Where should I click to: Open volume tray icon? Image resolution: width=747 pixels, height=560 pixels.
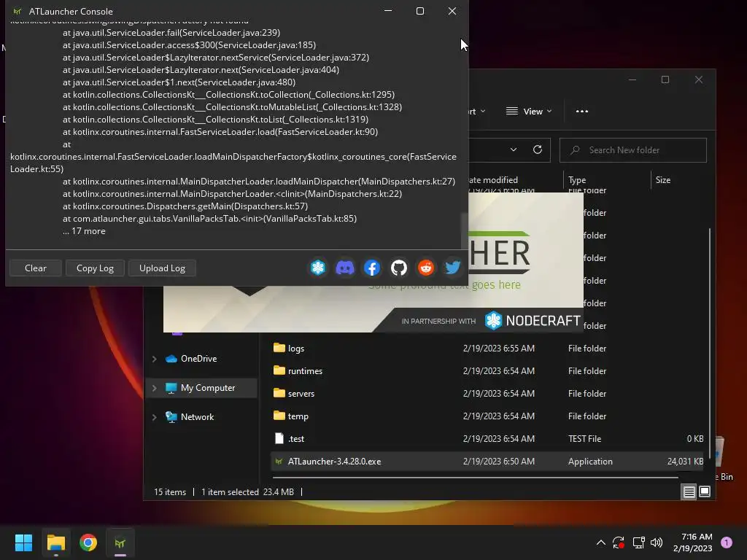point(657,542)
